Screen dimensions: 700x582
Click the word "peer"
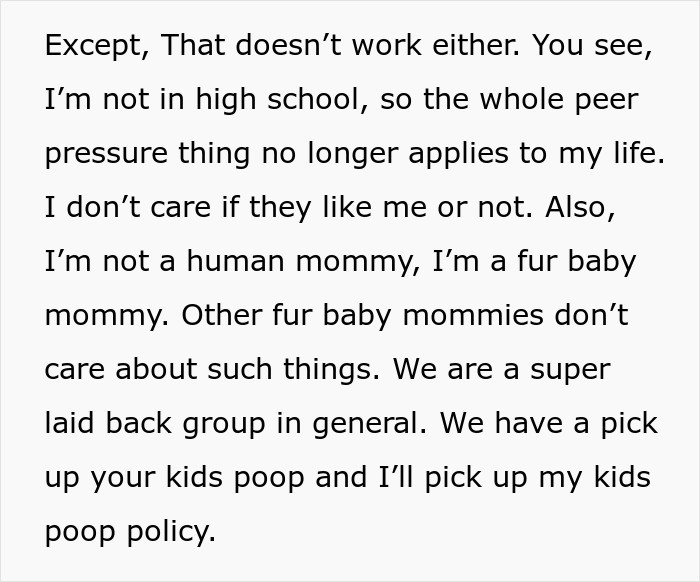tap(598, 100)
